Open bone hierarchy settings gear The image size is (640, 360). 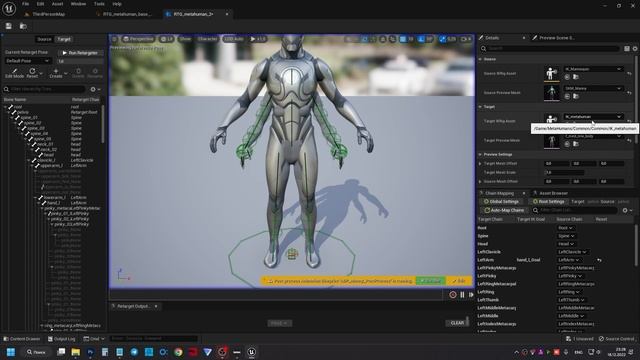point(93,89)
